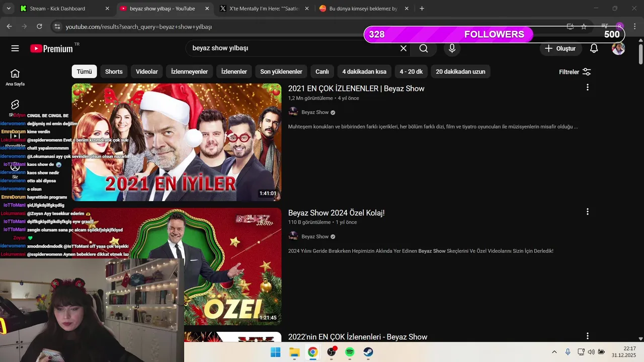Open YouTube notifications bell
The image size is (644, 362).
(x=594, y=48)
